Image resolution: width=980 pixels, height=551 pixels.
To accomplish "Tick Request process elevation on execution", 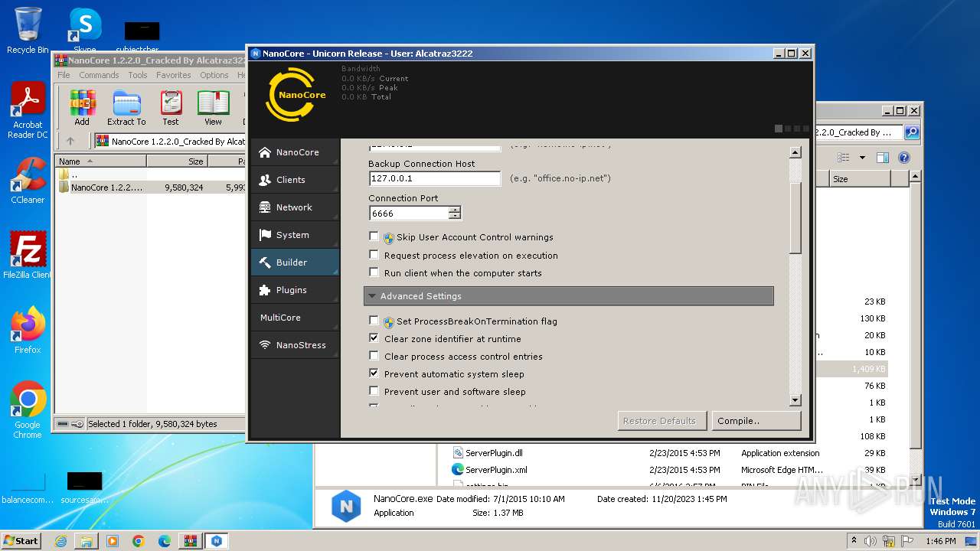I will pyautogui.click(x=374, y=255).
